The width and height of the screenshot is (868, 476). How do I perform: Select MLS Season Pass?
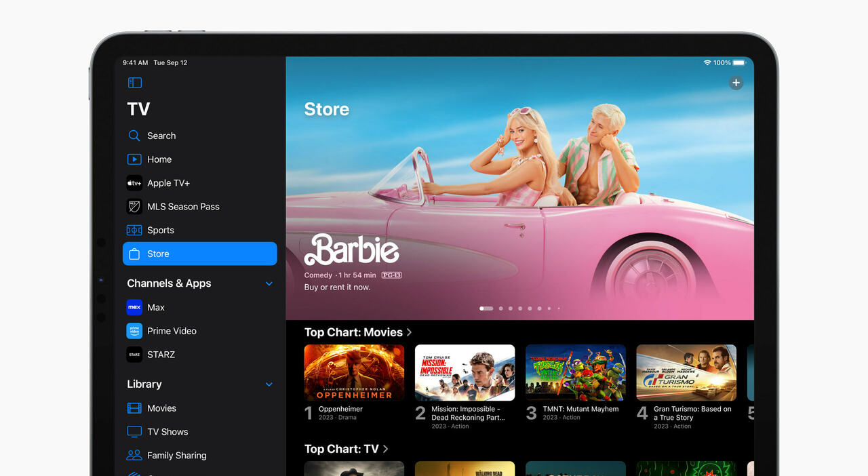[x=199, y=206]
